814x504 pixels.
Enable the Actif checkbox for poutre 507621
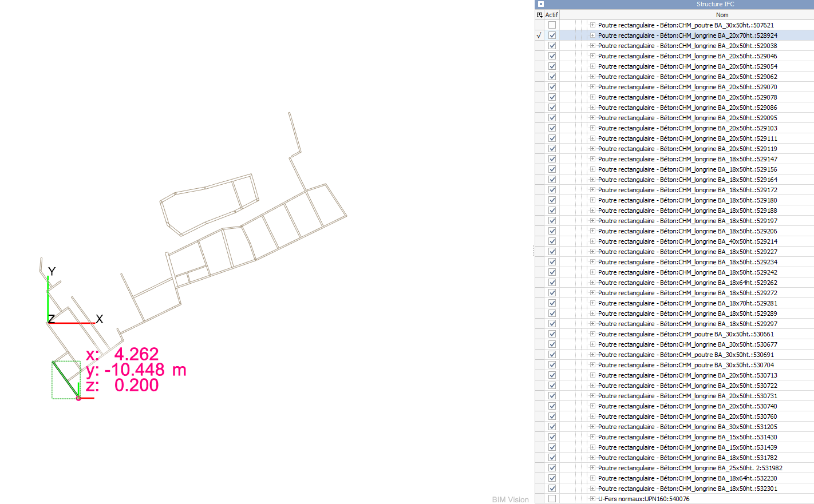pos(552,25)
